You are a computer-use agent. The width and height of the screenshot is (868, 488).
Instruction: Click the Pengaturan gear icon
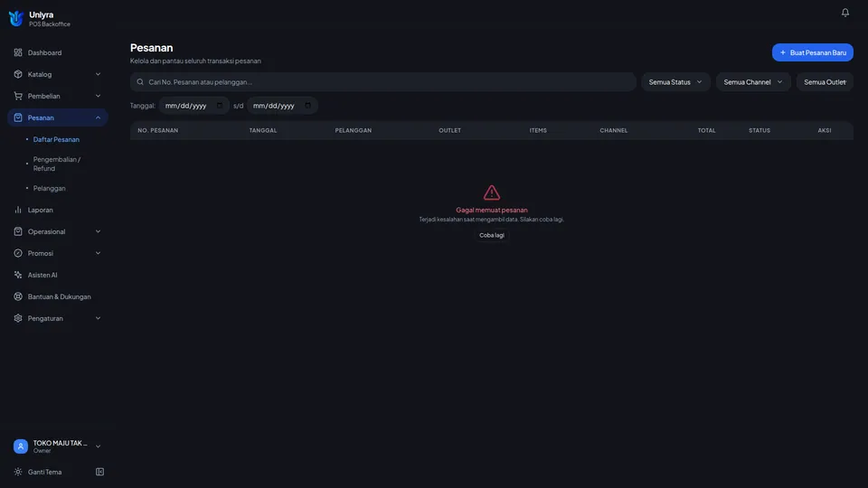click(18, 318)
